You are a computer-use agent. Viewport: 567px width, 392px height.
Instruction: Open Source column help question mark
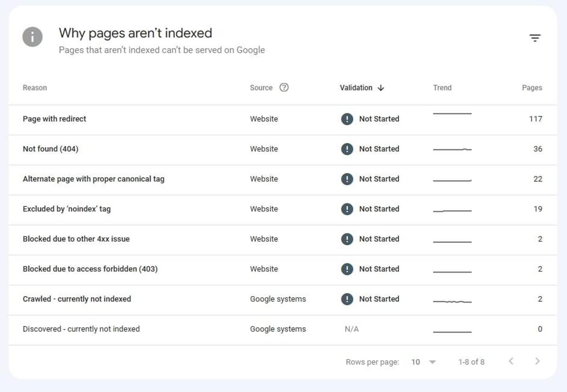pyautogui.click(x=284, y=87)
